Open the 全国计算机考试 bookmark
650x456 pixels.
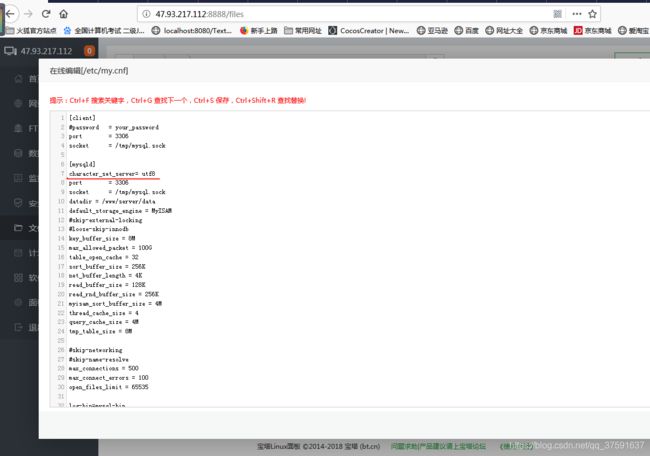[x=104, y=30]
